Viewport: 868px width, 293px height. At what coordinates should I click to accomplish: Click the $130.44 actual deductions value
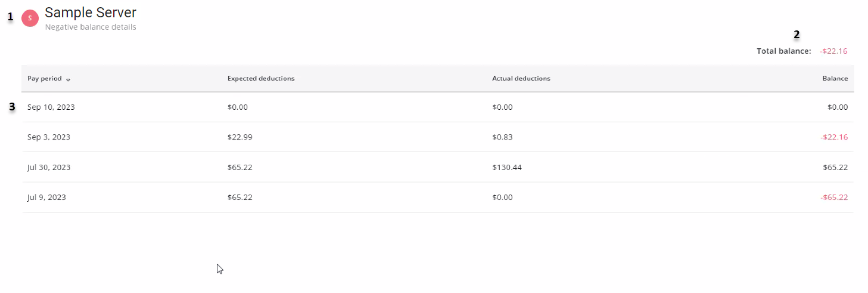click(507, 168)
